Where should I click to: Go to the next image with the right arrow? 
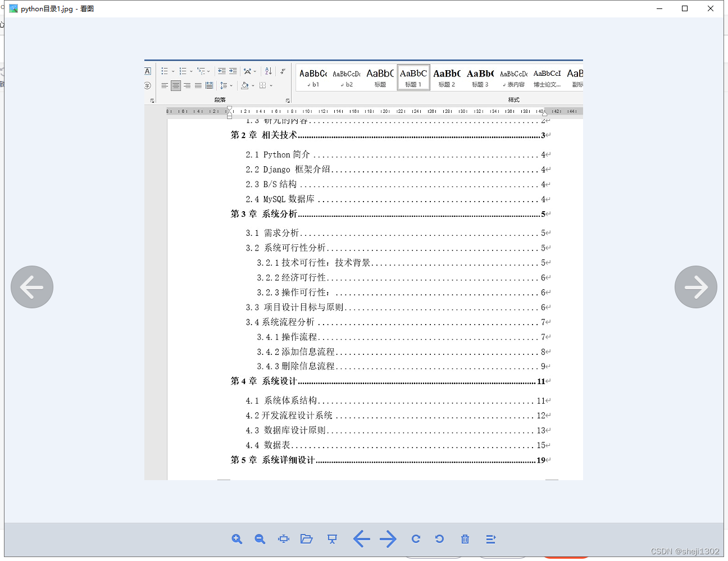point(388,539)
